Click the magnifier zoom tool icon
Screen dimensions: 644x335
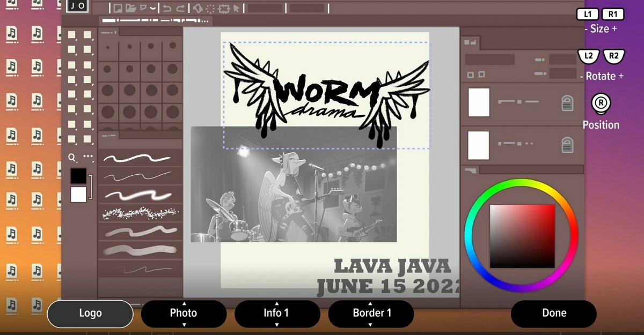pos(72,158)
